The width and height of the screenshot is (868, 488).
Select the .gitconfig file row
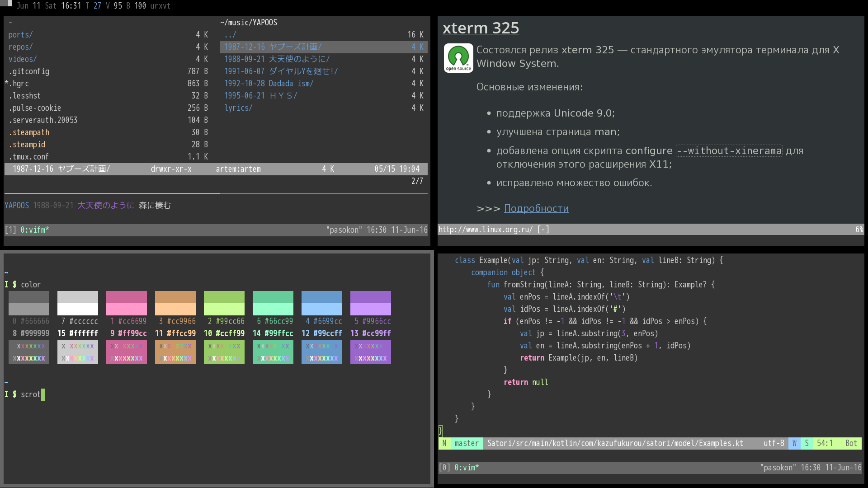108,71
